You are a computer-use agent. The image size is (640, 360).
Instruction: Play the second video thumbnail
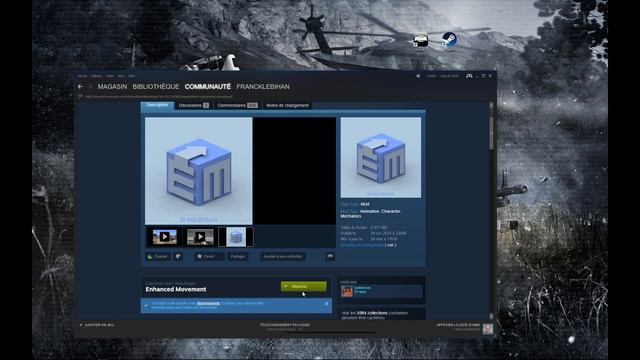[200, 237]
